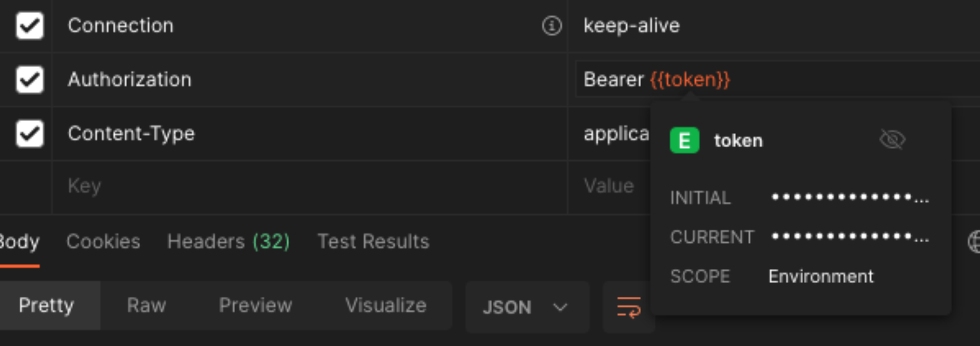This screenshot has height=346, width=980.
Task: Click the green Environment badge icon
Action: (x=684, y=141)
